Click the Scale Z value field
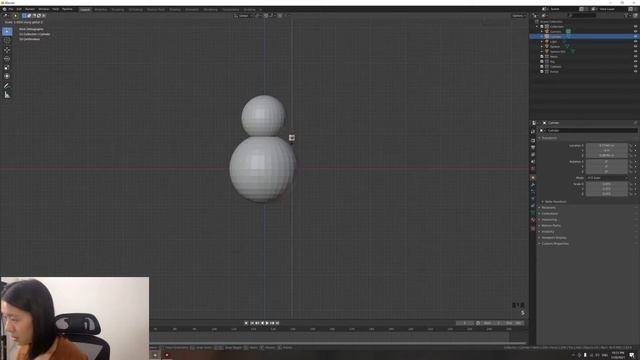The image size is (640, 360). point(607,194)
